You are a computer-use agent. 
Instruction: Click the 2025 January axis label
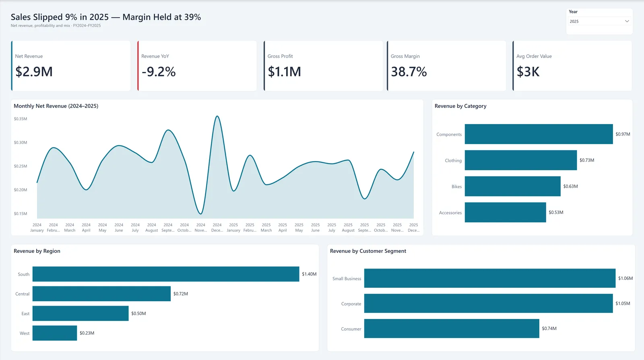[233, 228]
